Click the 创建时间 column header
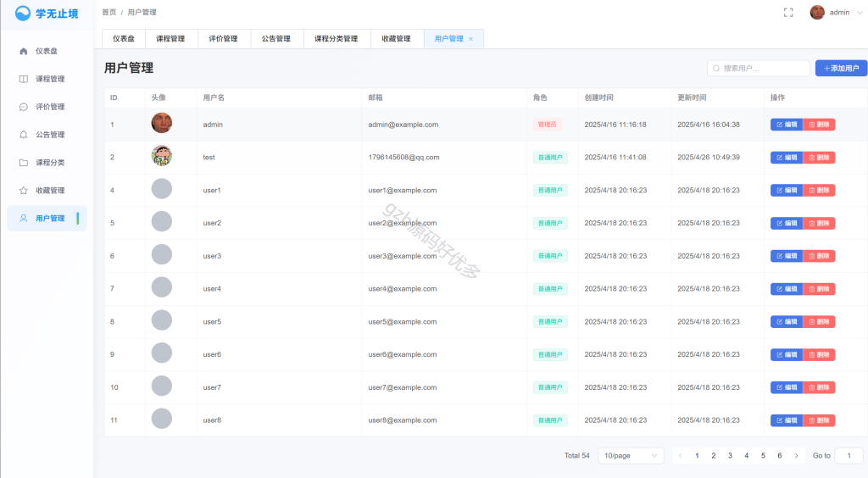868x478 pixels. 599,97
